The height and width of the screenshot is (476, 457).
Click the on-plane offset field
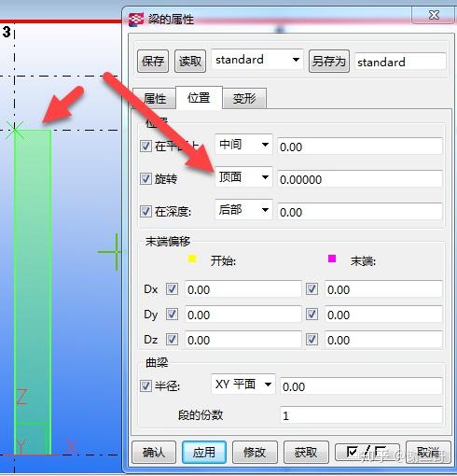[x=360, y=147]
